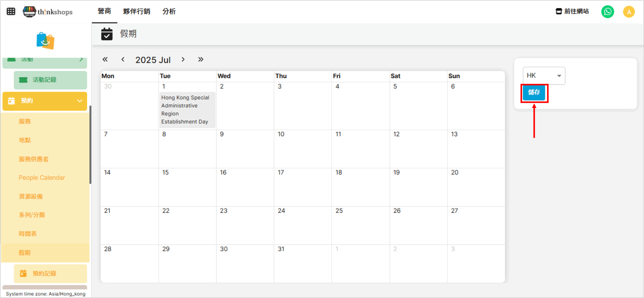Open People Calendar in sidebar

click(x=42, y=178)
